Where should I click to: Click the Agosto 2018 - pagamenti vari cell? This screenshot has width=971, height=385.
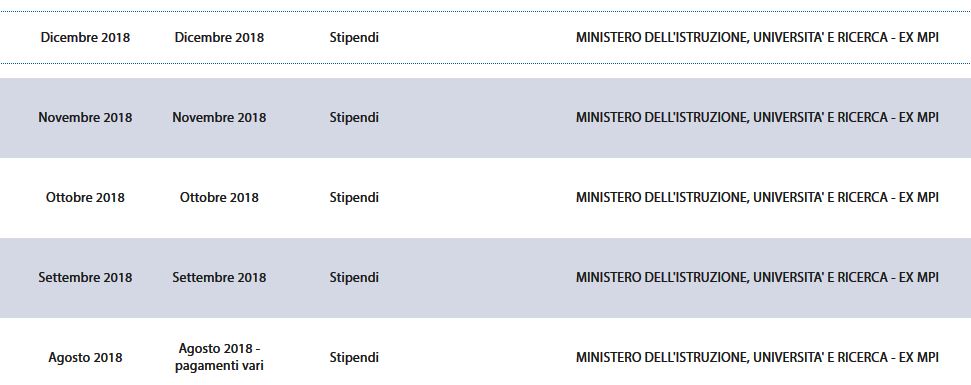(x=219, y=357)
